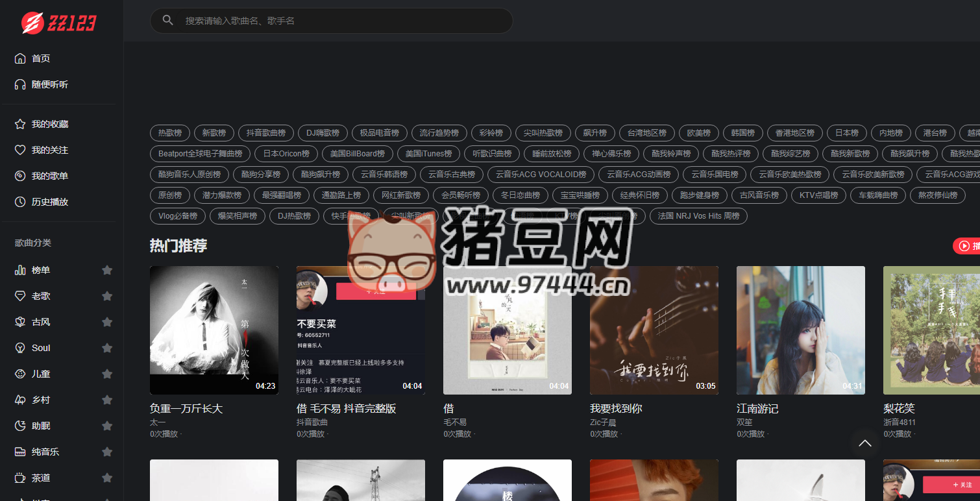Toggle favorite star for 老歌

[x=107, y=296]
